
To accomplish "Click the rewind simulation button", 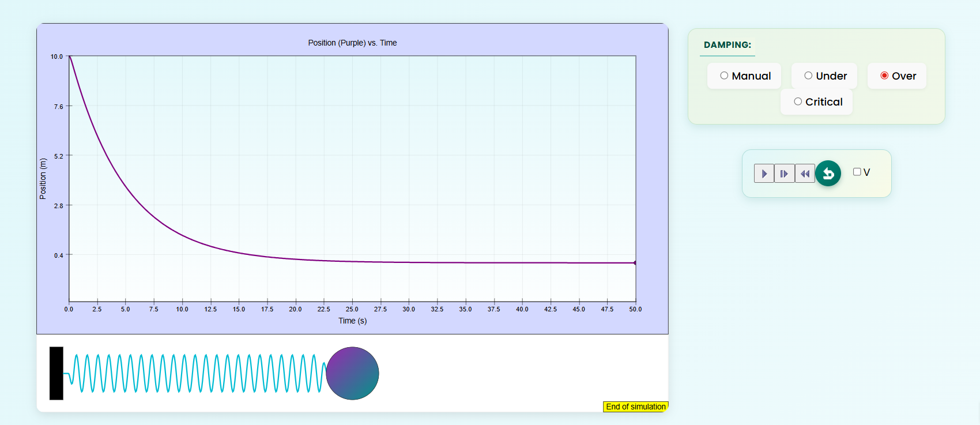I will coord(805,174).
